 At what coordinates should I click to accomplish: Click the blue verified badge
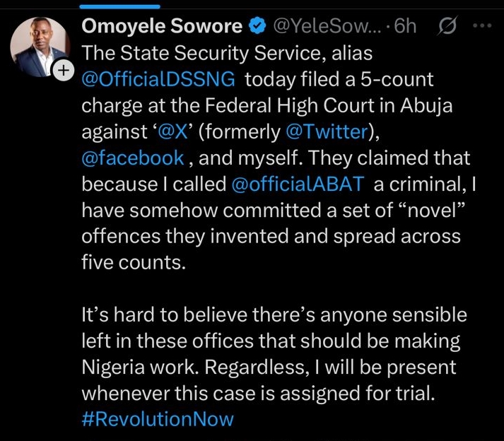(x=259, y=27)
